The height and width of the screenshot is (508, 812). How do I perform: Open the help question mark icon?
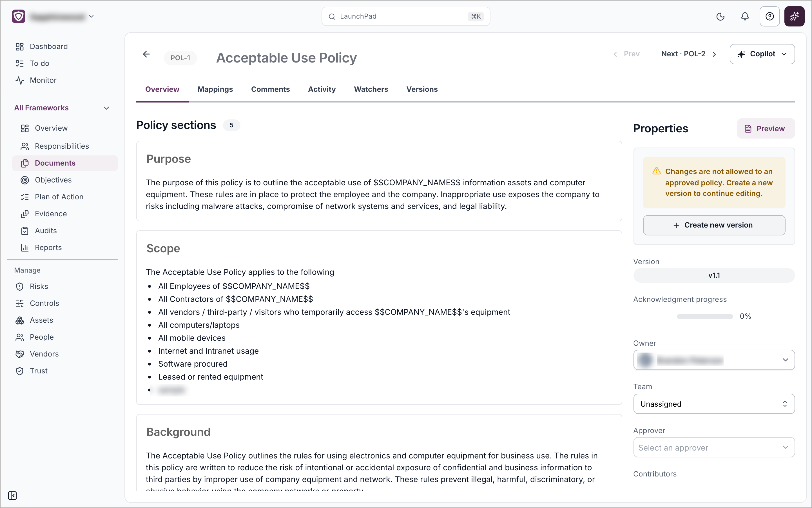pyautogui.click(x=769, y=16)
